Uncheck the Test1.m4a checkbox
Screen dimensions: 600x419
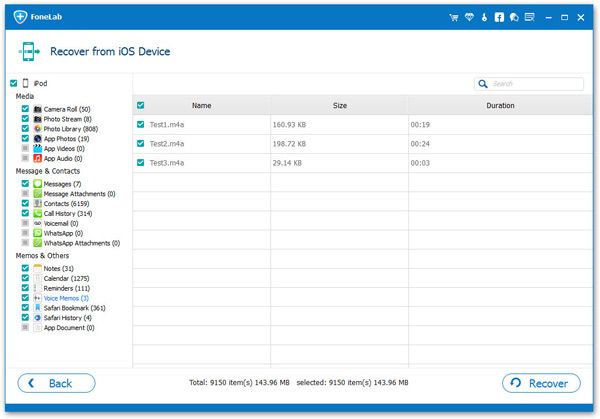tap(140, 124)
